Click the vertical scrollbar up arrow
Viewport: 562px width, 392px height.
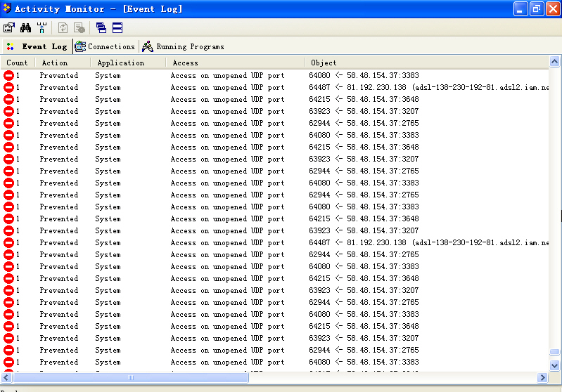554,62
